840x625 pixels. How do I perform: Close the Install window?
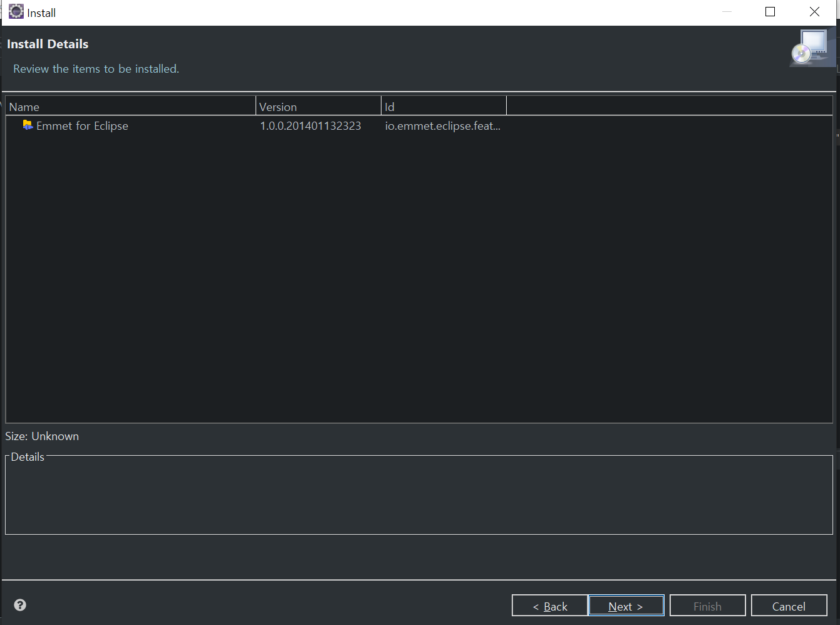click(x=814, y=12)
